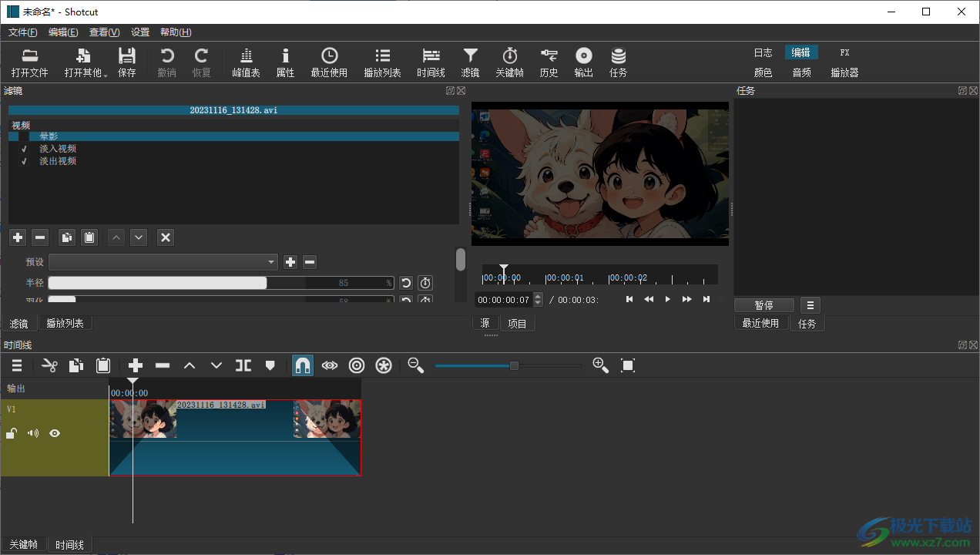Zoom in the timeline with magnifier plus

click(x=601, y=365)
